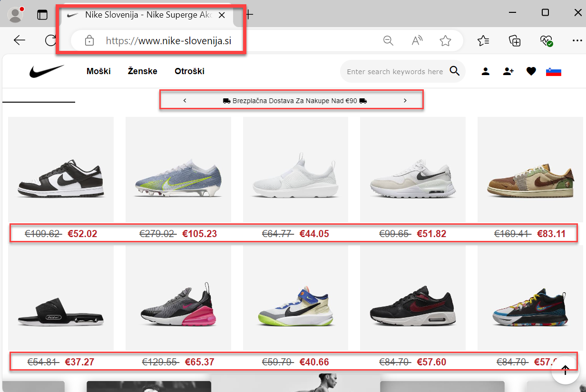The height and width of the screenshot is (392, 586).
Task: Click sale price €57.60
Action: [432, 362]
